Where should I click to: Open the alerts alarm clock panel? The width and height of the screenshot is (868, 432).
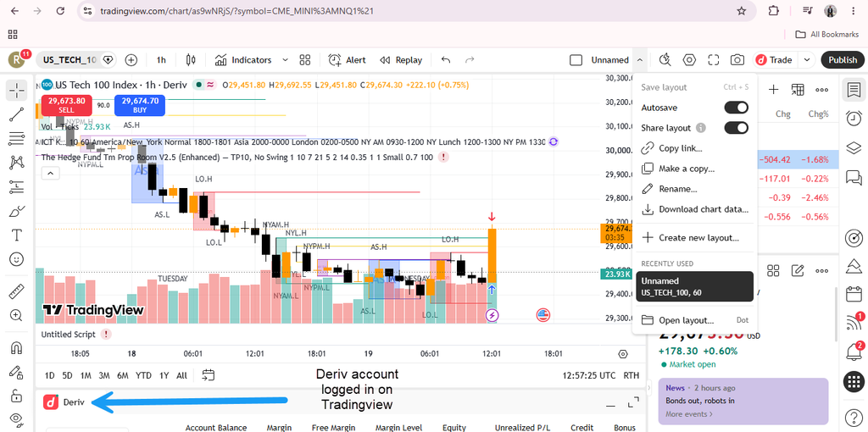pos(854,119)
